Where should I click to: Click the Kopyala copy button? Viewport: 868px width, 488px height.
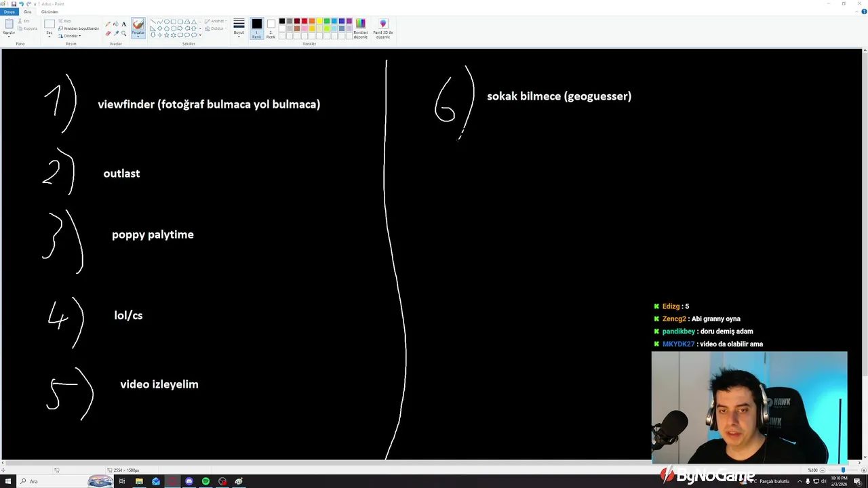coord(28,28)
